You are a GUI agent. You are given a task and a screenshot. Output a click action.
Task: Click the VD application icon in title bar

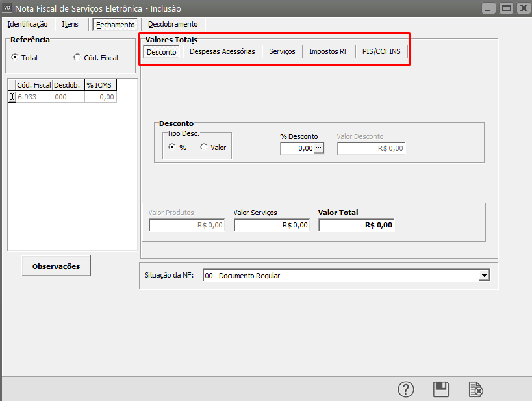tap(8, 8)
